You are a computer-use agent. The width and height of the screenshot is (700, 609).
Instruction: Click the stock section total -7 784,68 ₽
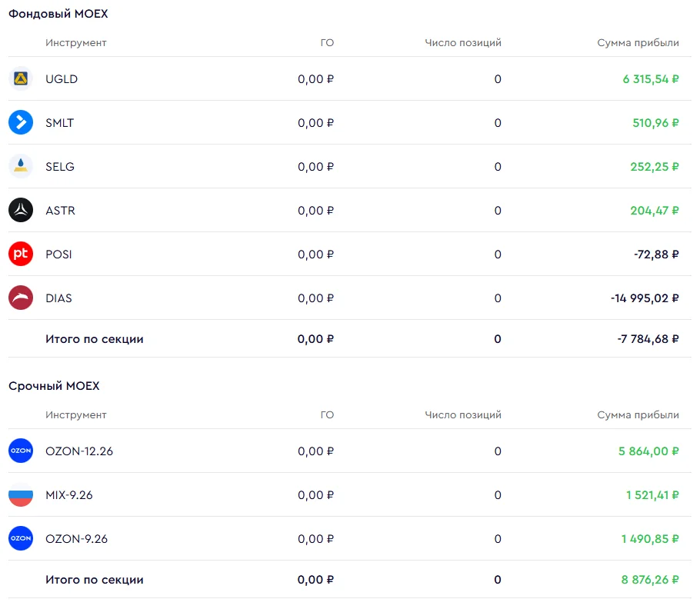[x=648, y=338]
